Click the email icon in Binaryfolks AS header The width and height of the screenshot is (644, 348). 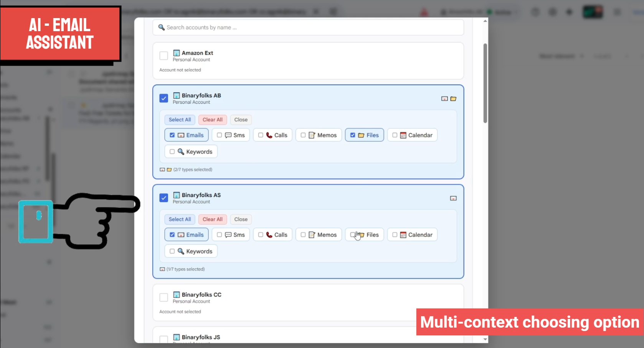(453, 198)
